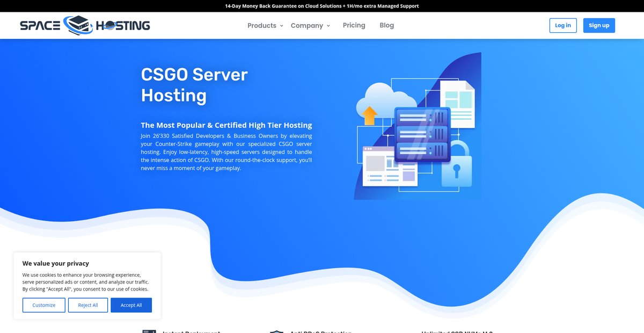Open the Products menu

pyautogui.click(x=262, y=25)
